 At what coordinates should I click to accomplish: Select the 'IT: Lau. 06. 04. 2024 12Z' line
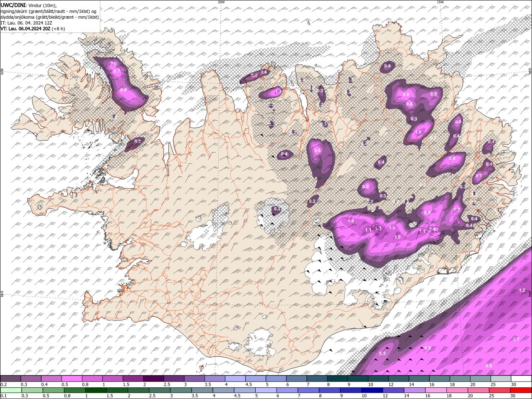click(x=26, y=23)
